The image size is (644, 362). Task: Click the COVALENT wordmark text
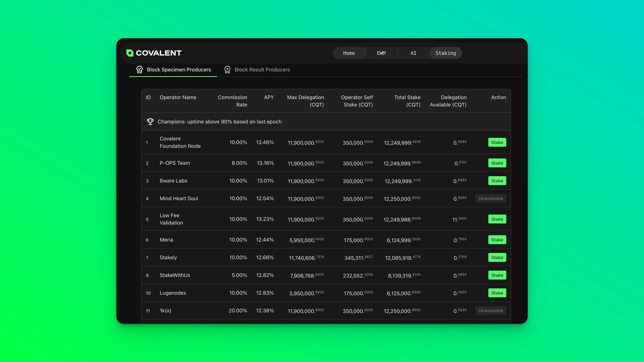tap(158, 53)
